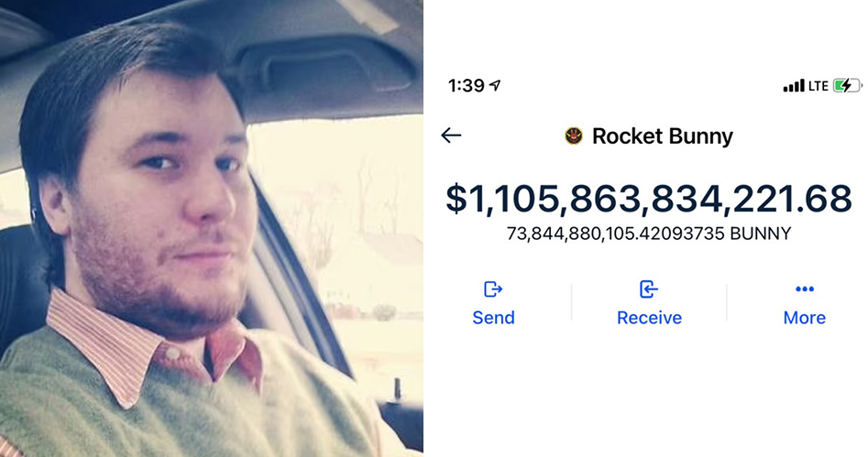Tap the Rocket Bunny coin logo
This screenshot has width=868, height=457.
point(574,136)
